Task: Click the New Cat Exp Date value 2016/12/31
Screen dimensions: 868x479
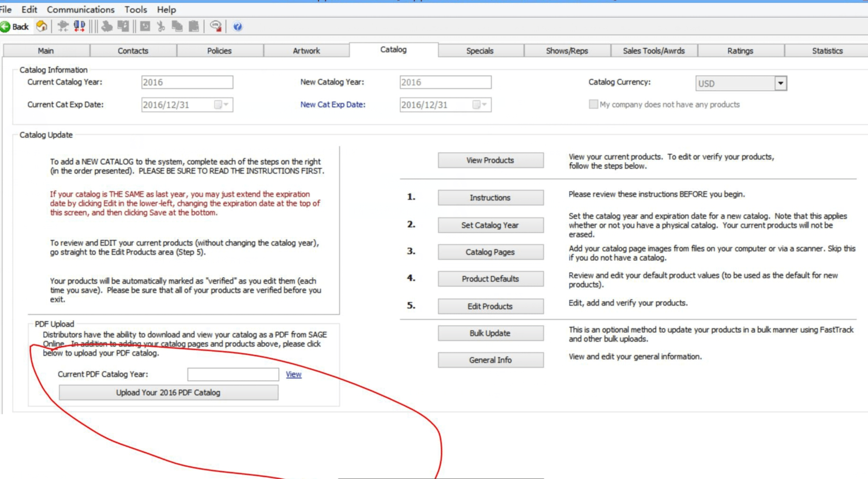Action: pos(425,105)
